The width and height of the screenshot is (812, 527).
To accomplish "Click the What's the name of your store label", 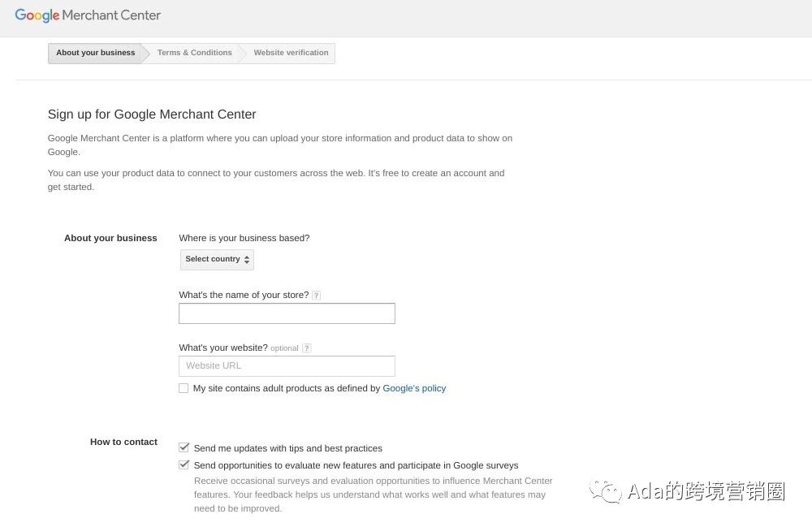I will pyautogui.click(x=244, y=295).
